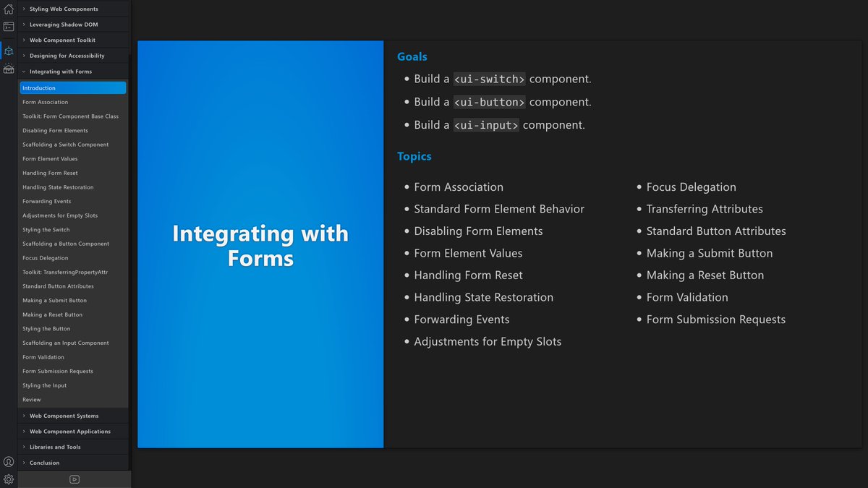Open the Styling the Input lesson

(x=73, y=385)
